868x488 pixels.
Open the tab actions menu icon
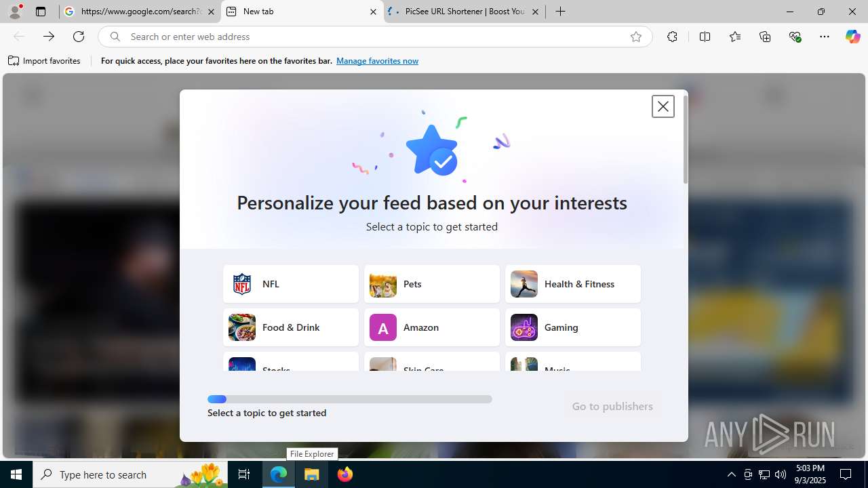pos(41,12)
